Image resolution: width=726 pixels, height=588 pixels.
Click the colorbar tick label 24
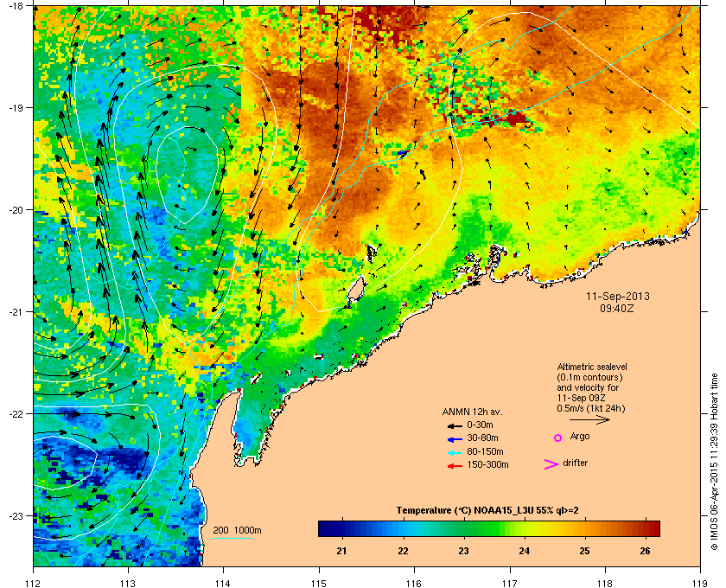click(524, 551)
